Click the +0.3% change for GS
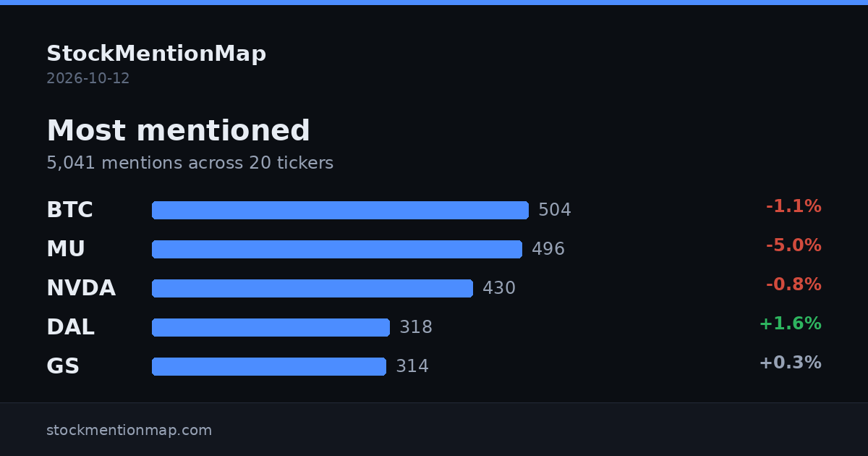868x456 pixels. click(790, 363)
